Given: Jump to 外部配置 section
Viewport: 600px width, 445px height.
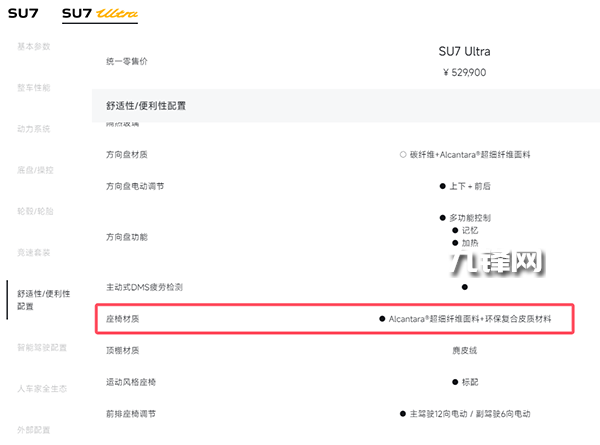Looking at the screenshot, I should coord(34,429).
